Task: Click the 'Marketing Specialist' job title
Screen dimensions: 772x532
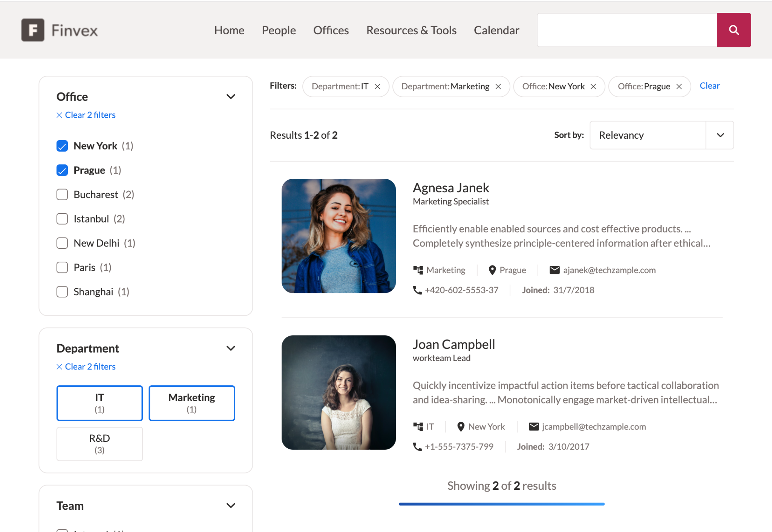Action: point(451,202)
